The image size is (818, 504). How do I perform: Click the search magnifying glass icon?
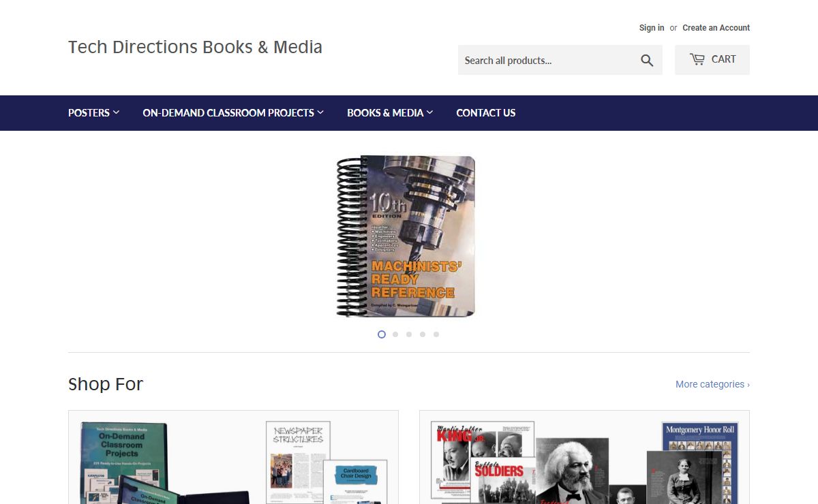[x=646, y=61]
